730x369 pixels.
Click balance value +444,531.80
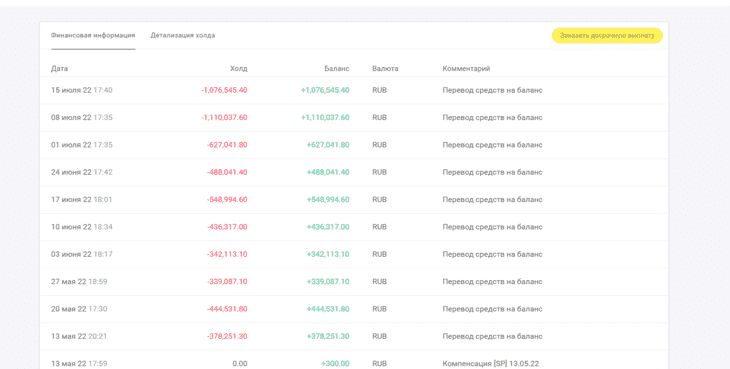tap(328, 309)
